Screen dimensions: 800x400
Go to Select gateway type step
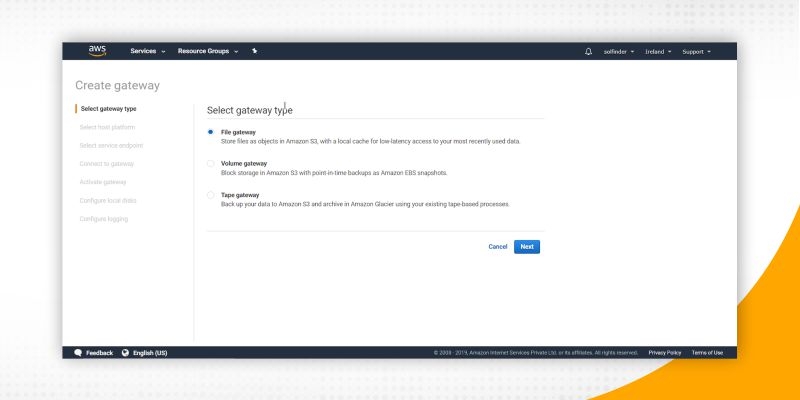point(108,109)
